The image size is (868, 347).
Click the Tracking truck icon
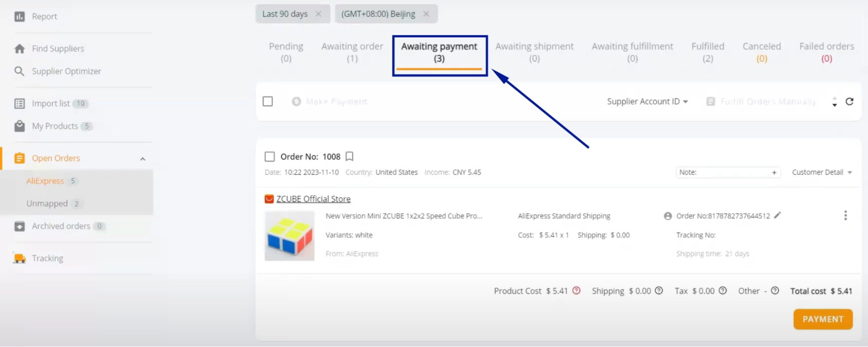tap(20, 258)
